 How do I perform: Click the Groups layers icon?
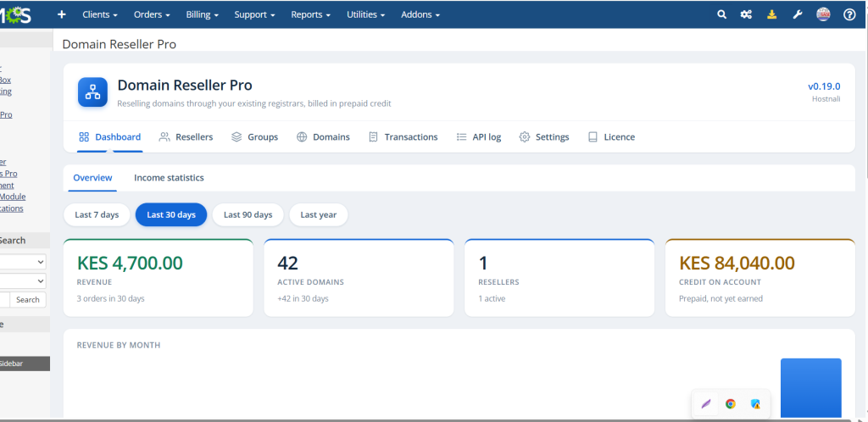(236, 136)
